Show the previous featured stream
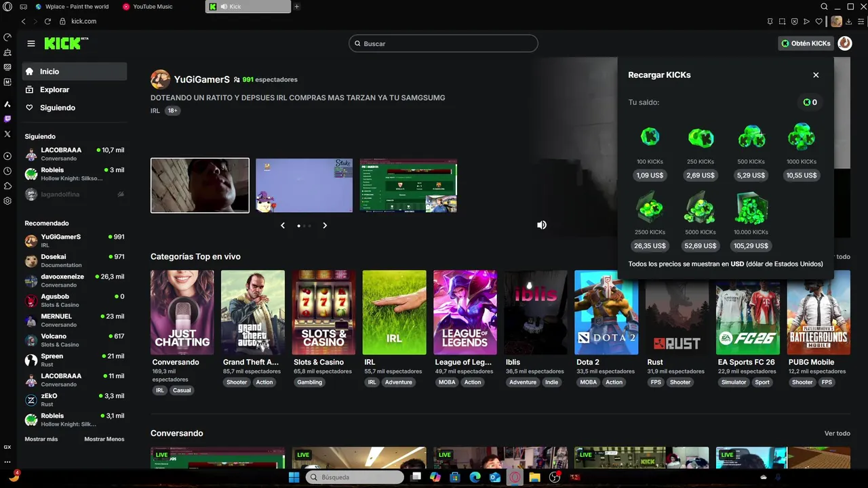This screenshot has height=488, width=868. (x=283, y=226)
